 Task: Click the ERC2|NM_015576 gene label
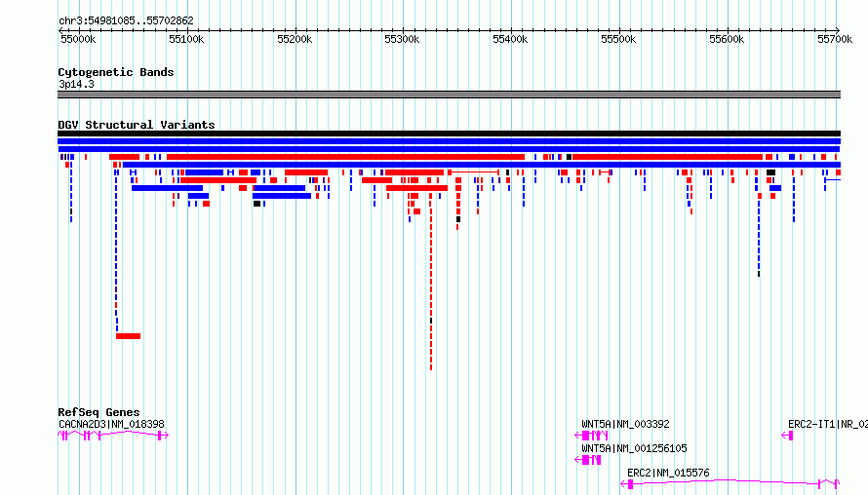coord(668,473)
